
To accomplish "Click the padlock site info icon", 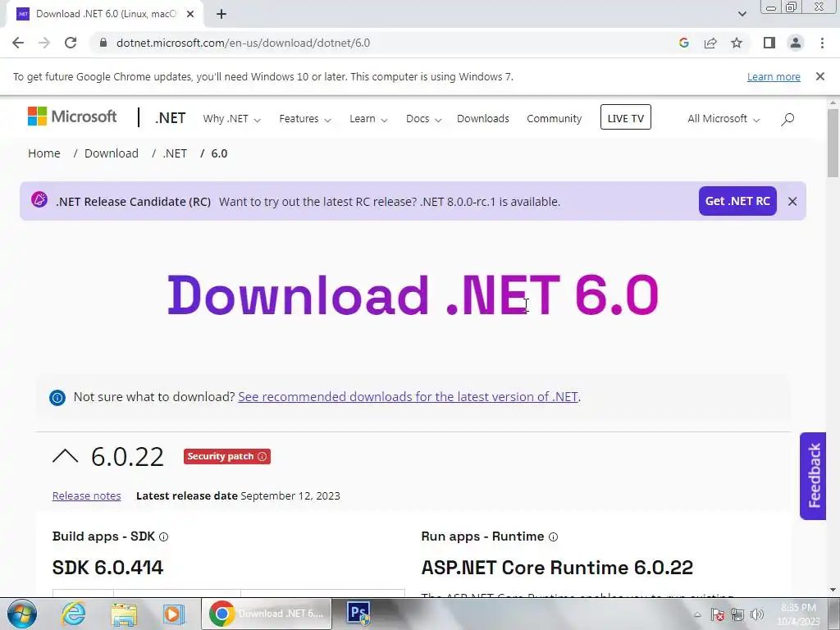I will pos(103,43).
